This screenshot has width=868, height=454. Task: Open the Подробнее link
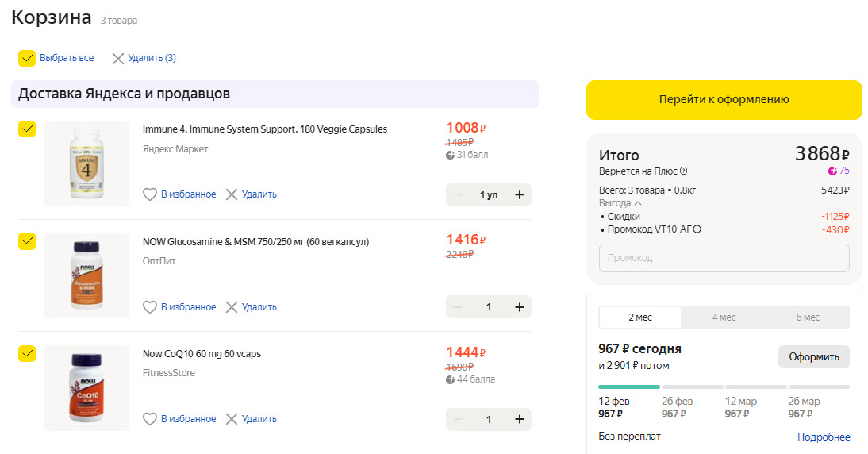tap(824, 437)
